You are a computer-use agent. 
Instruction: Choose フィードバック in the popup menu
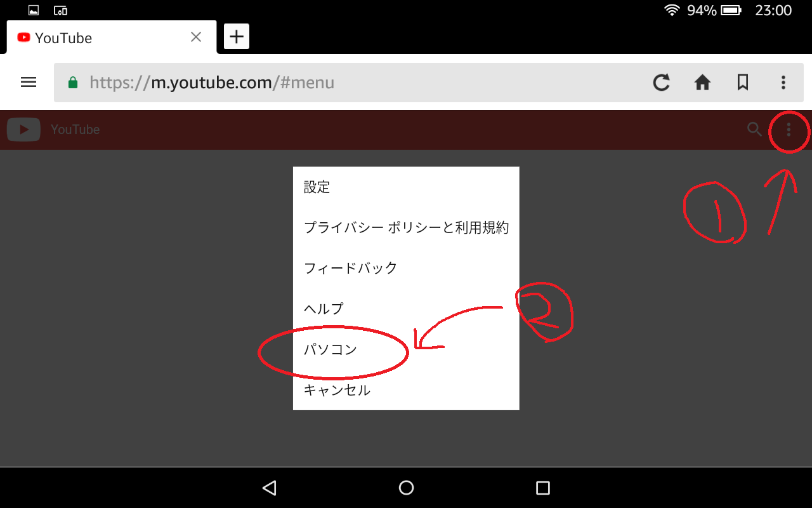coord(351,268)
